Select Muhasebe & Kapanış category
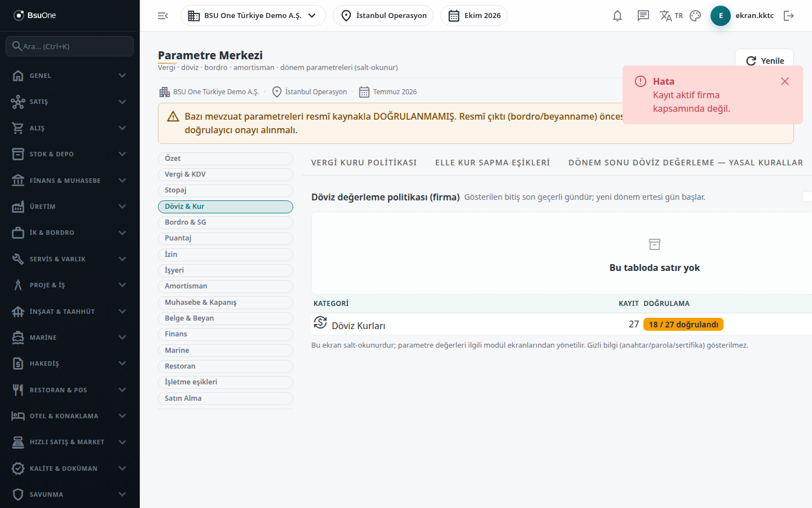 click(226, 303)
